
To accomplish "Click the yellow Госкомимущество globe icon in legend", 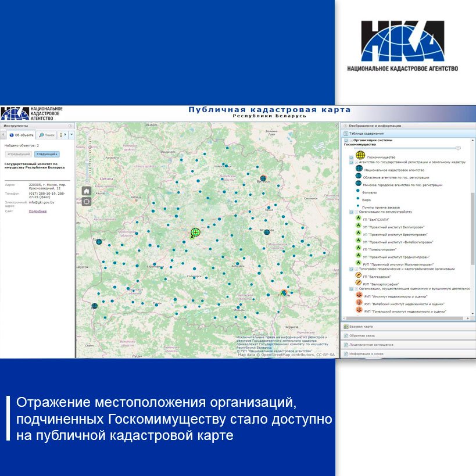I will [x=360, y=155].
